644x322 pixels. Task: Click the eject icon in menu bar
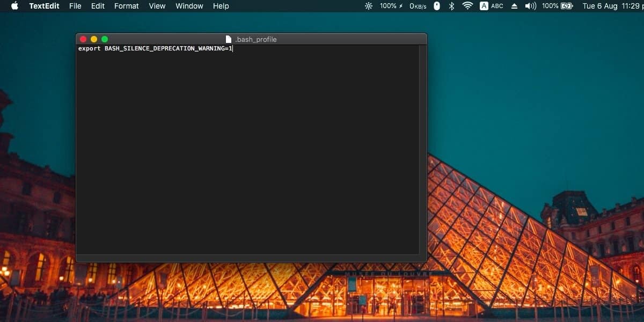pos(514,6)
